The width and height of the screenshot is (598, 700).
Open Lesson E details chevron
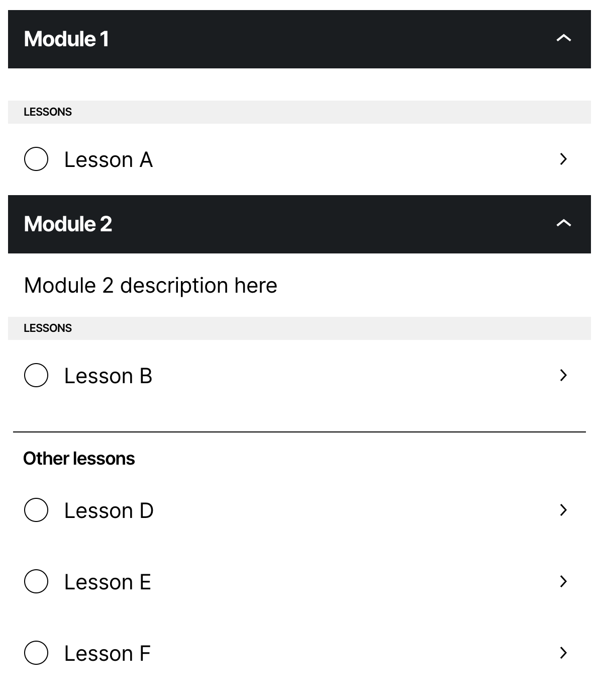click(562, 582)
